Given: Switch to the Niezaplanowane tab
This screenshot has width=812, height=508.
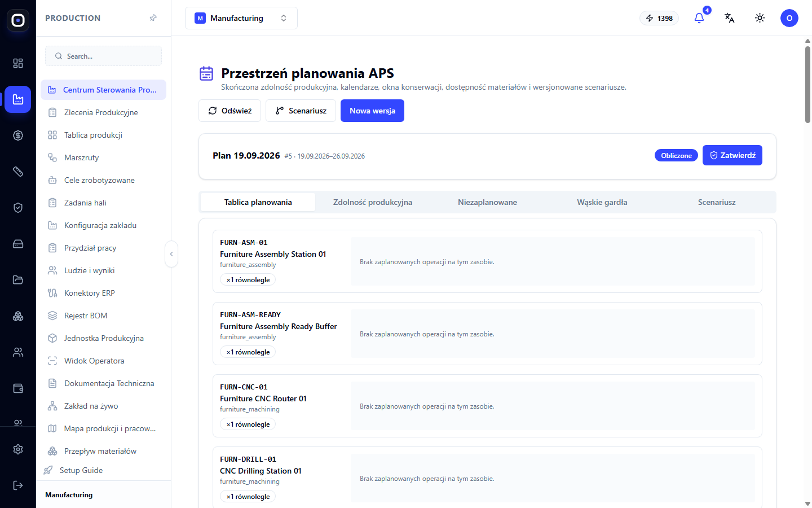Looking at the screenshot, I should tap(487, 202).
